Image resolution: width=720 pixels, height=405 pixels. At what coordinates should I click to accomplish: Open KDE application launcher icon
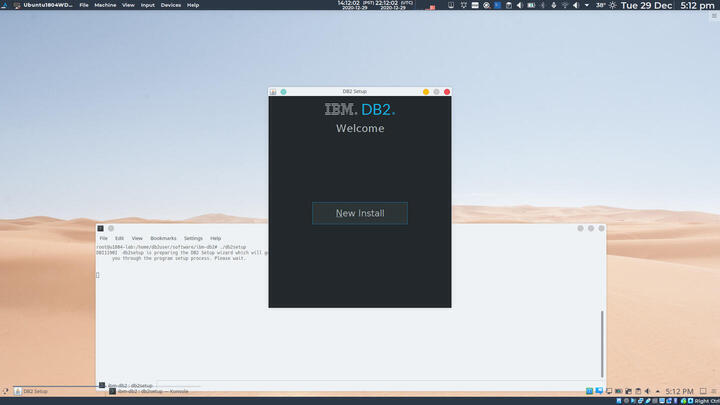5,391
